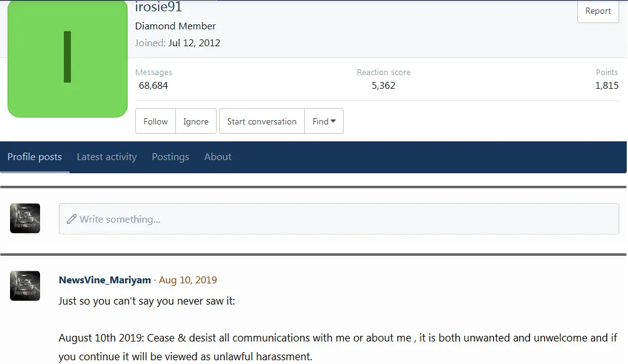This screenshot has width=628, height=364.
Task: Switch to the Latest activity tab
Action: pos(106,157)
